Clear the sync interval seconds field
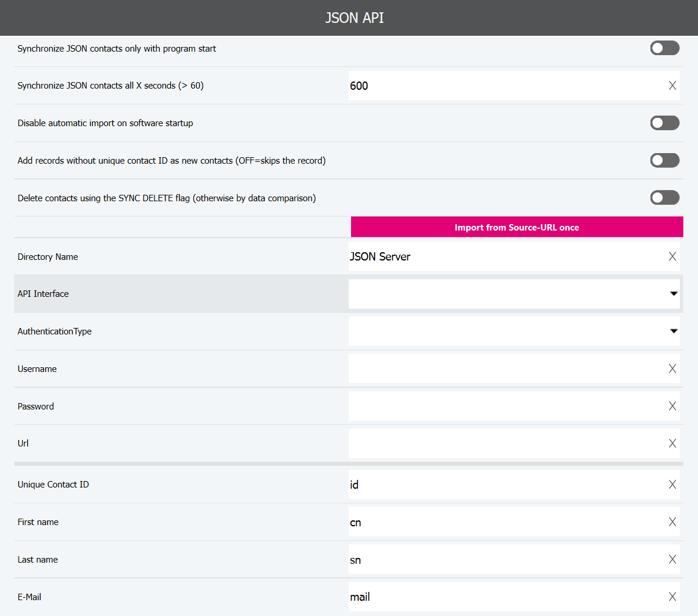698x616 pixels. click(672, 86)
